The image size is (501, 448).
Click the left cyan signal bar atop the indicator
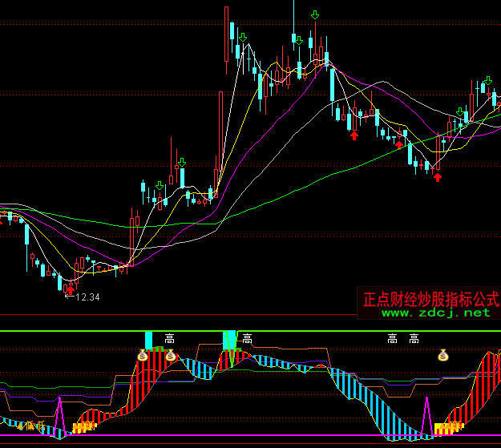(149, 339)
